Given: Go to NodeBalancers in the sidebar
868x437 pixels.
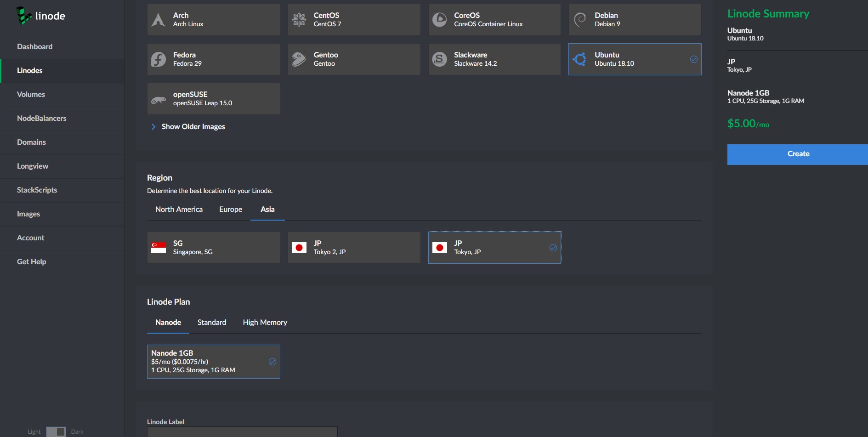Looking at the screenshot, I should pyautogui.click(x=42, y=119).
